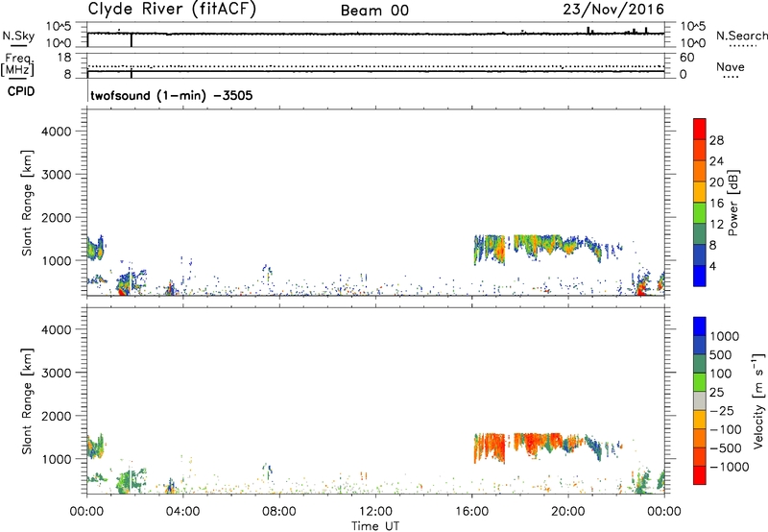Click the 'Nave' legend label
The height and width of the screenshot is (532, 768).
click(730, 66)
